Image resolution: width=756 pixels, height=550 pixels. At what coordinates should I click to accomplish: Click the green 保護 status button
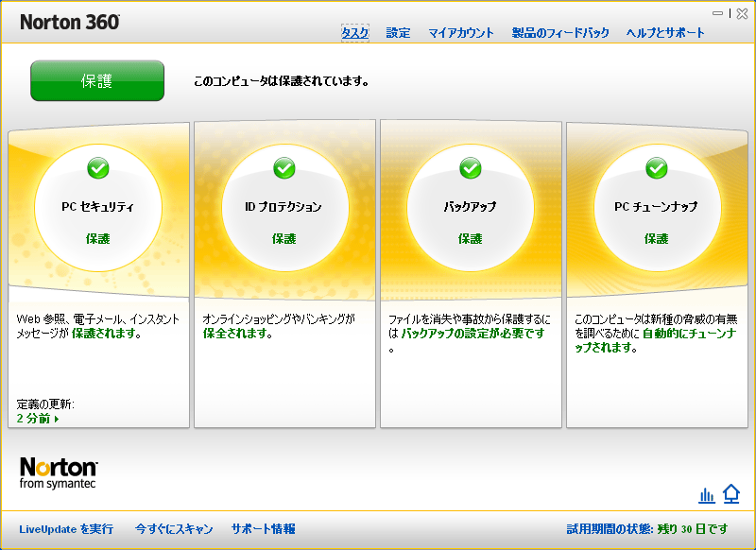click(97, 80)
